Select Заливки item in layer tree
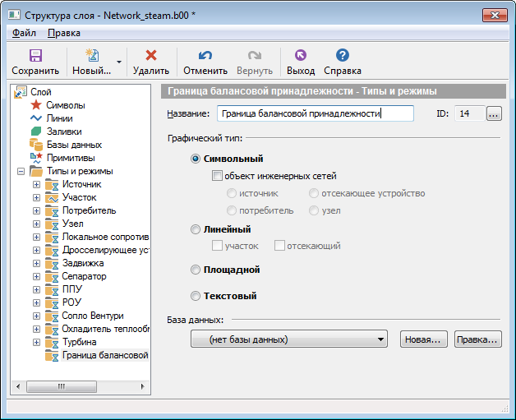 [x=63, y=132]
